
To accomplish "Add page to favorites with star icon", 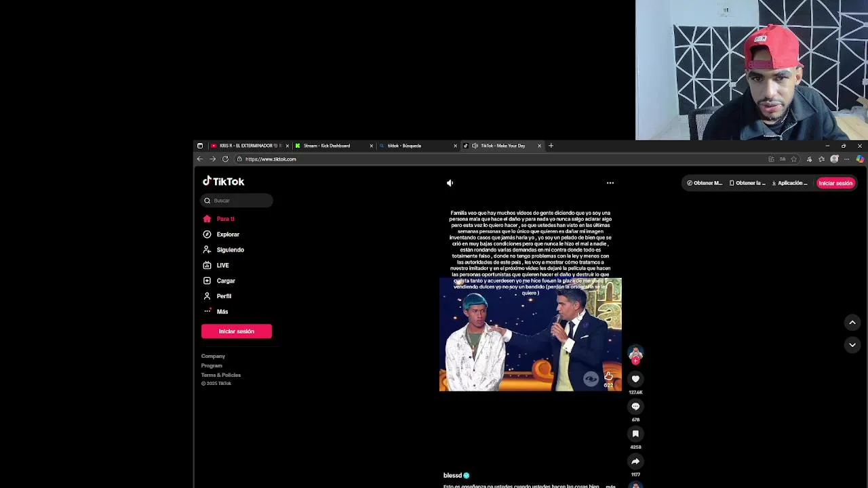I will 793,159.
